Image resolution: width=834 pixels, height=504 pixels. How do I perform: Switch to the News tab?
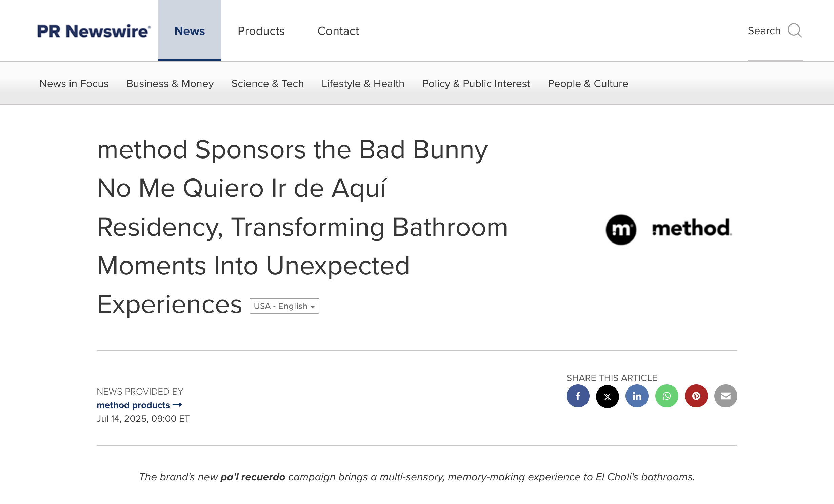pos(189,31)
